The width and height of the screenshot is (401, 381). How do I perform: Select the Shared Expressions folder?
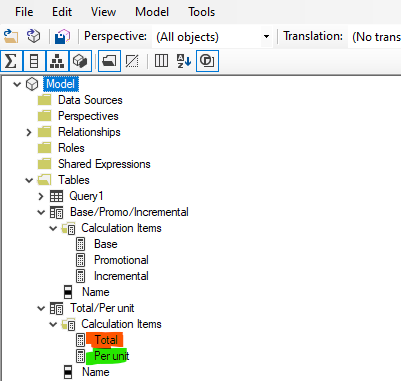[104, 164]
